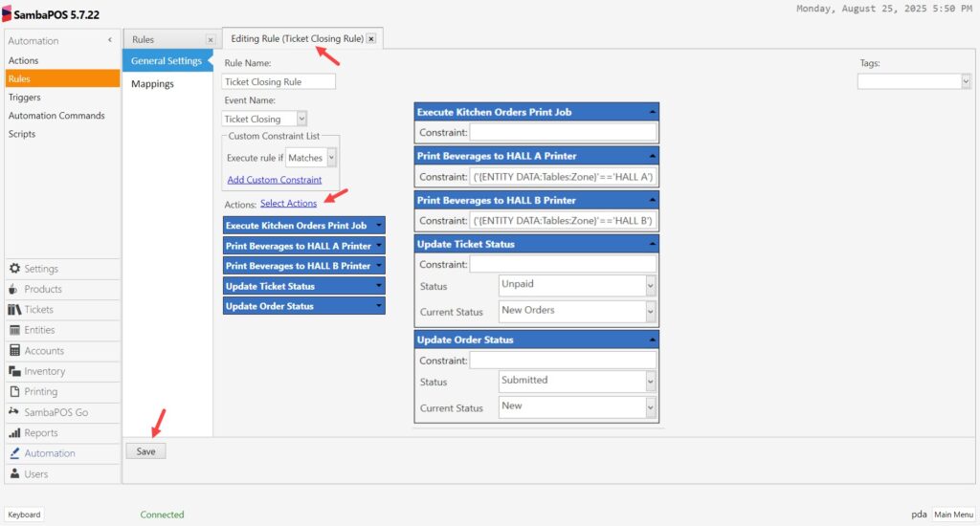Image resolution: width=980 pixels, height=526 pixels.
Task: Click the Accounts calculator icon
Action: pyautogui.click(x=14, y=350)
